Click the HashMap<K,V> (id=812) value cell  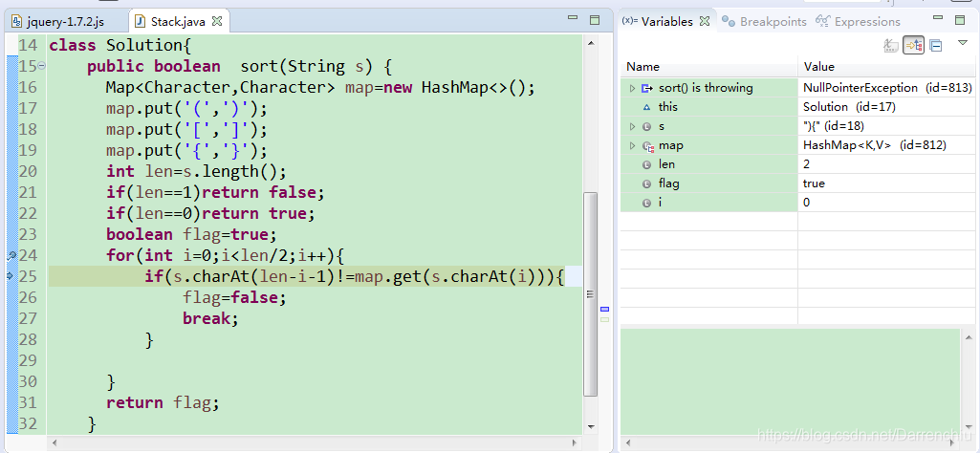[885, 145]
